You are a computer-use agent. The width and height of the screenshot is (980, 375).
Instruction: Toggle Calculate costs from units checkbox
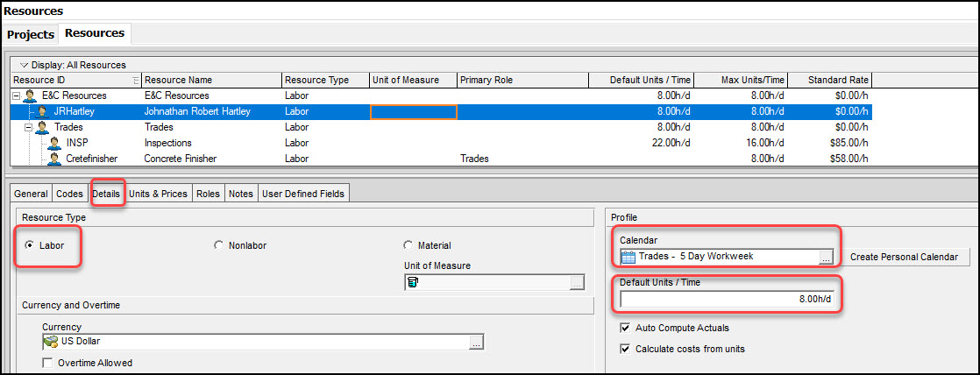click(x=624, y=349)
